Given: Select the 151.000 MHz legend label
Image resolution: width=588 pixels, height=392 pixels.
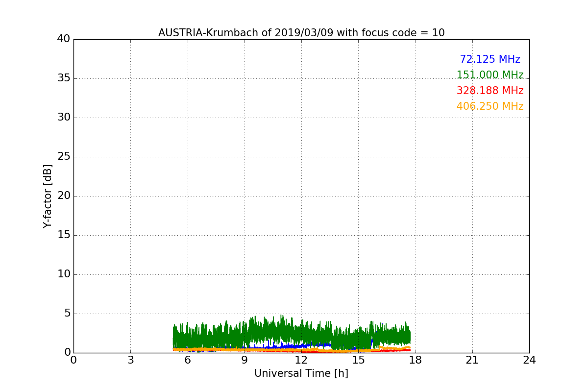Looking at the screenshot, I should coord(490,75).
